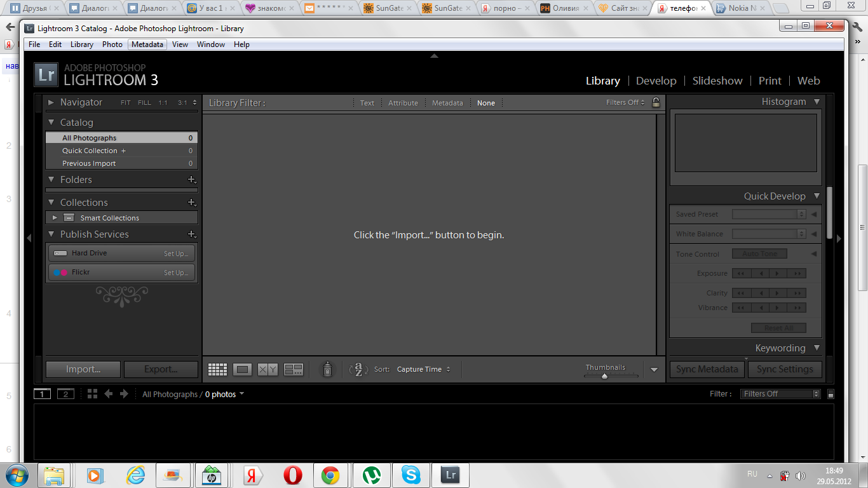Image resolution: width=868 pixels, height=488 pixels.
Task: Go back with filmstrip left arrow
Action: pos(109,394)
